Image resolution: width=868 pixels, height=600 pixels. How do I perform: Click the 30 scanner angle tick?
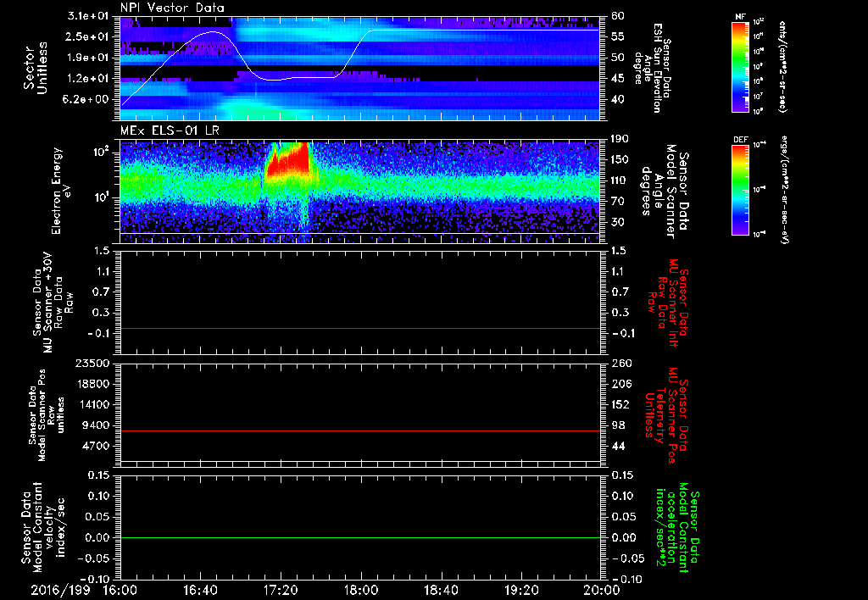tap(618, 222)
